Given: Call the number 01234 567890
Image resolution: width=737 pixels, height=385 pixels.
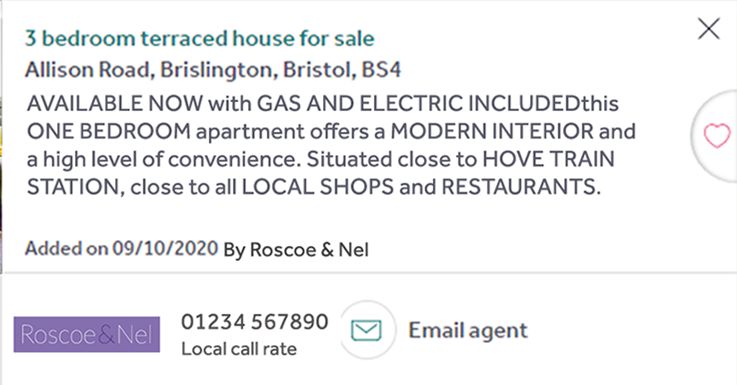Looking at the screenshot, I should point(255,322).
